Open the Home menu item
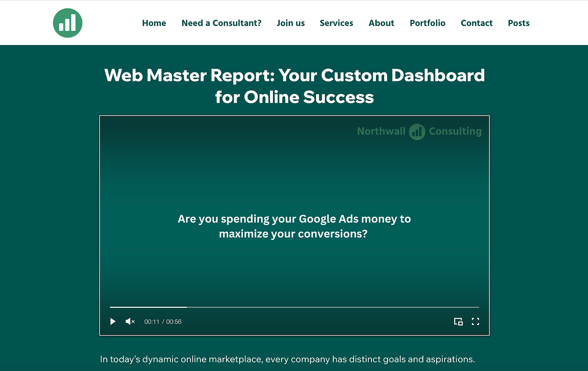 point(154,23)
